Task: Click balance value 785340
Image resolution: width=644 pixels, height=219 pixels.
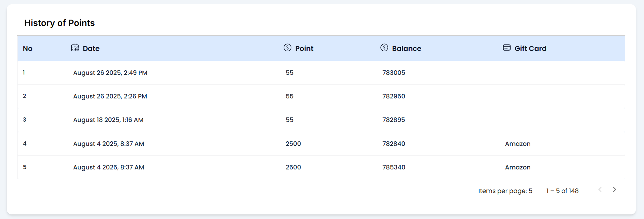Action: pos(394,167)
